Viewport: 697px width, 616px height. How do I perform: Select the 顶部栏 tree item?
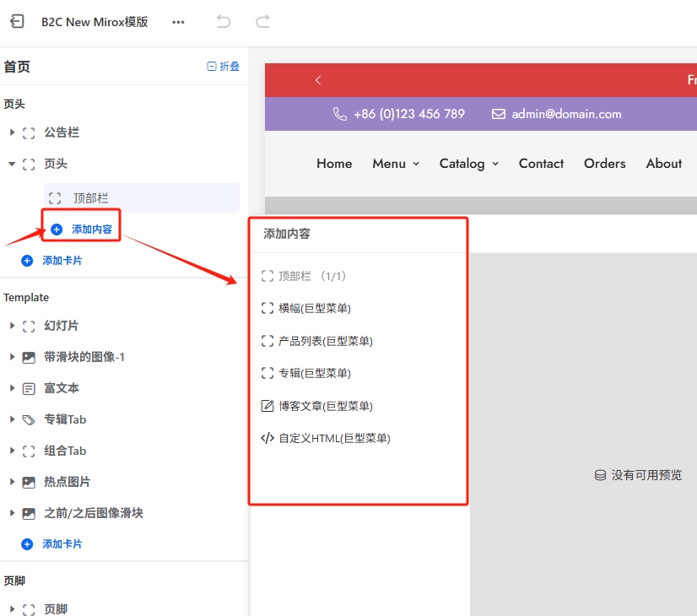(90, 198)
